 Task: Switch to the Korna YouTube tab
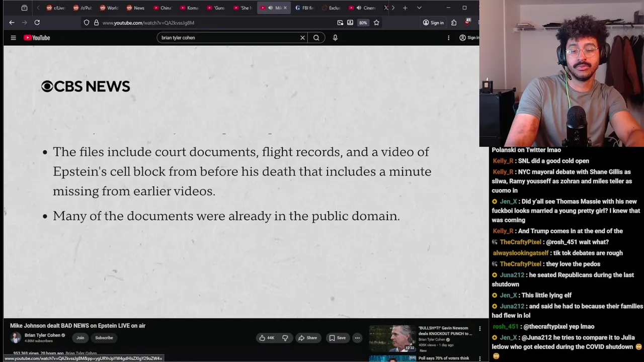pos(189,8)
